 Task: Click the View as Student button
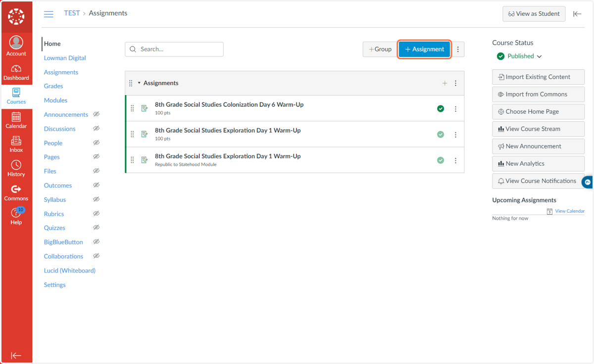coord(534,14)
